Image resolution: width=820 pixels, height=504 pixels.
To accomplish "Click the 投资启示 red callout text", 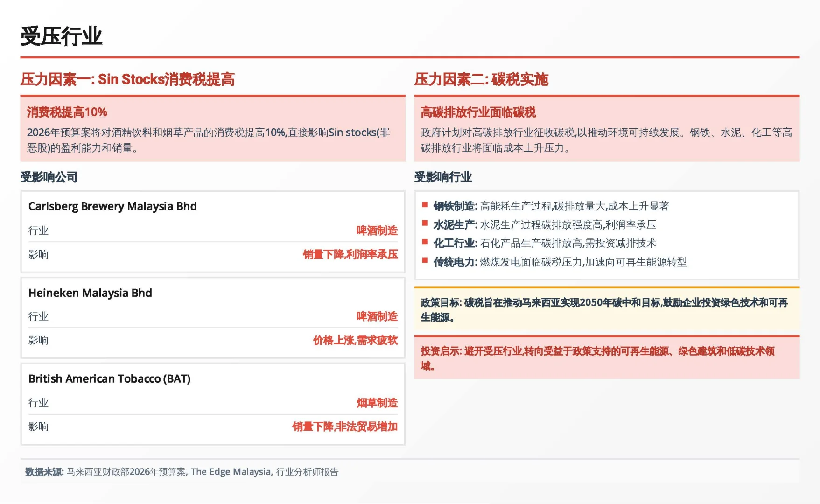I will tap(597, 358).
